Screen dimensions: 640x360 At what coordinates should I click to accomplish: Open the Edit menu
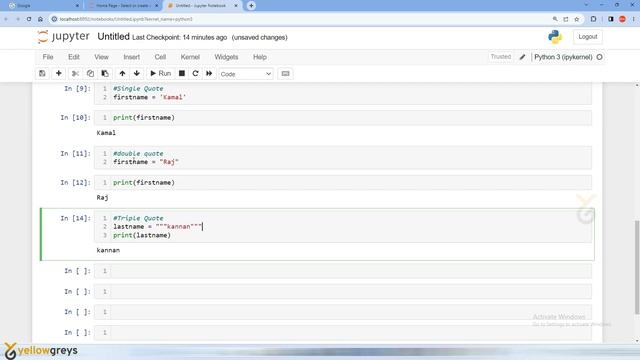[x=74, y=57]
